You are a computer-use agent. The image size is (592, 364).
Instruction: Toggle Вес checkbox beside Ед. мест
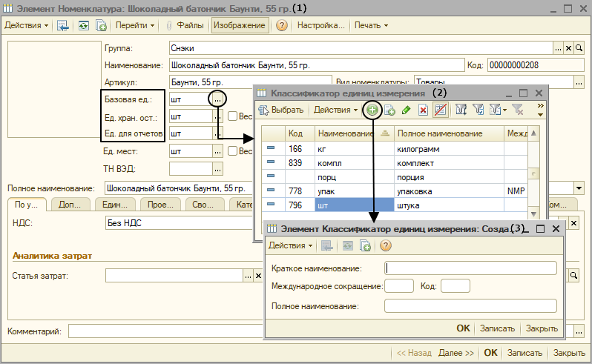tap(233, 151)
